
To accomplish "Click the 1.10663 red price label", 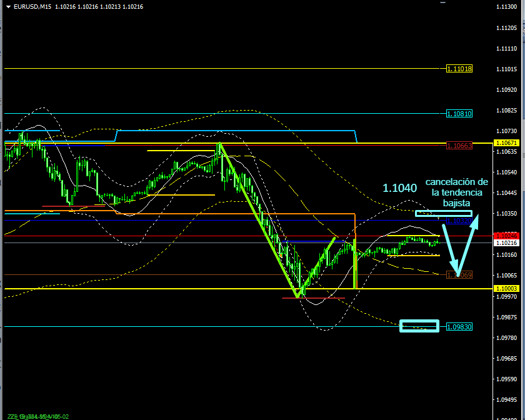I will click(459, 146).
